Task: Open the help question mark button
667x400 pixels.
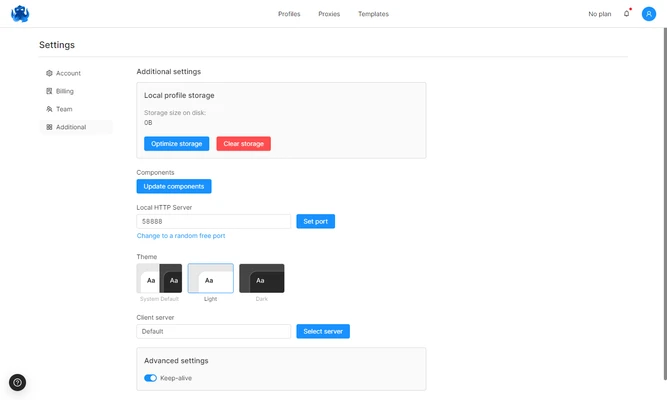Action: 17,382
